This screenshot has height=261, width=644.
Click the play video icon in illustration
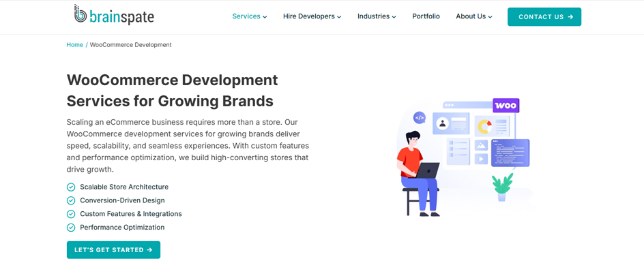pyautogui.click(x=482, y=158)
